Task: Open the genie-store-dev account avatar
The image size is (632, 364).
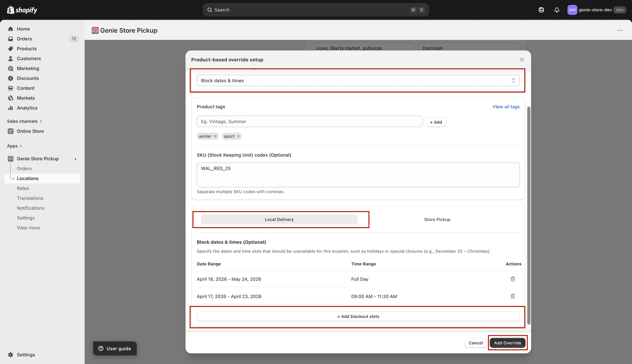Action: pos(572,10)
